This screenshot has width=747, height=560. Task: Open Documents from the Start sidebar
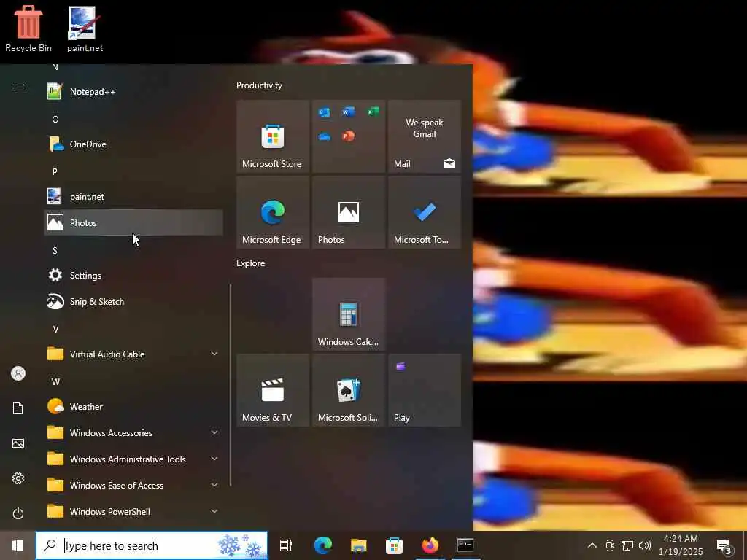pos(18,408)
